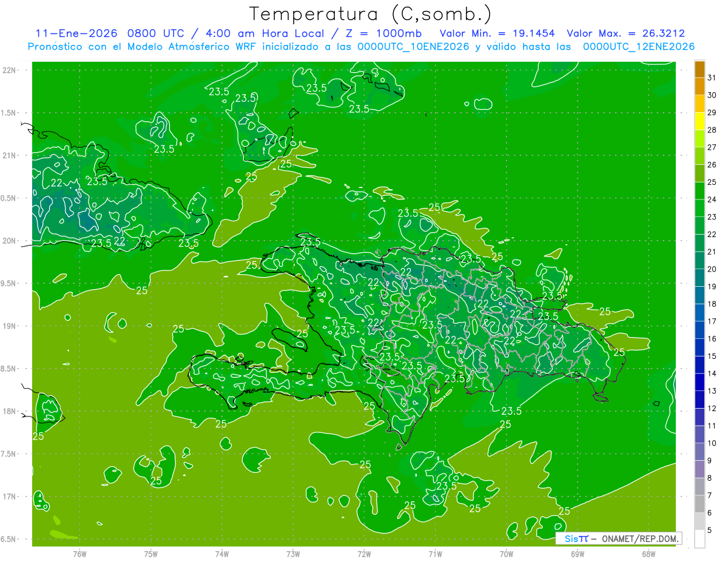Image resolution: width=728 pixels, height=562 pixels.
Task: Click the dark orange swatch above legend 31
Action: pyautogui.click(x=699, y=69)
